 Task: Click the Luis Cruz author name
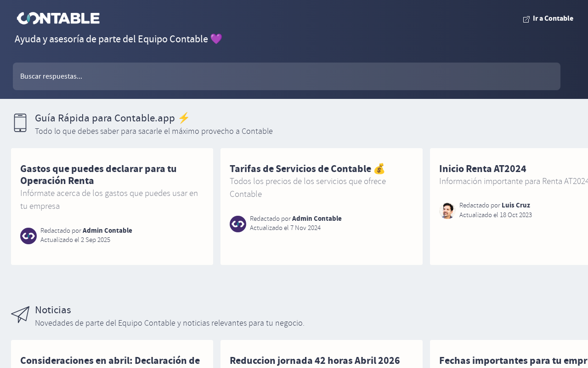(515, 205)
